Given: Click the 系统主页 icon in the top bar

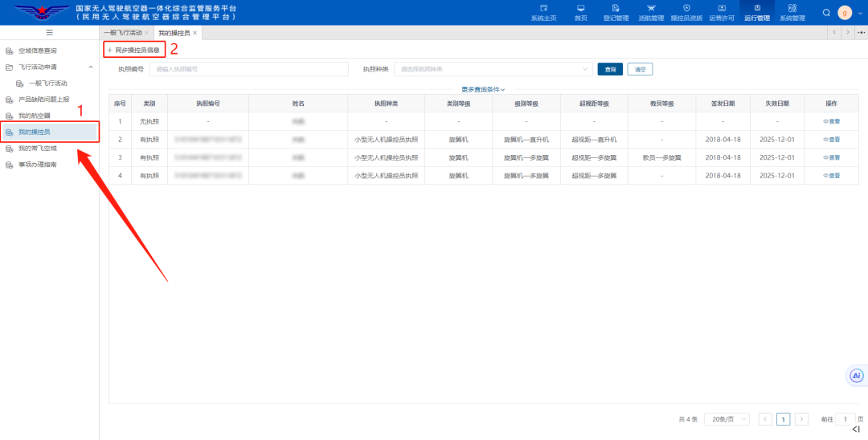Looking at the screenshot, I should (x=543, y=8).
